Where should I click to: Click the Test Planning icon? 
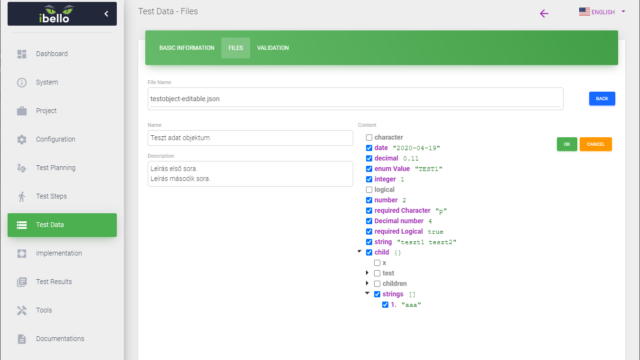22,168
